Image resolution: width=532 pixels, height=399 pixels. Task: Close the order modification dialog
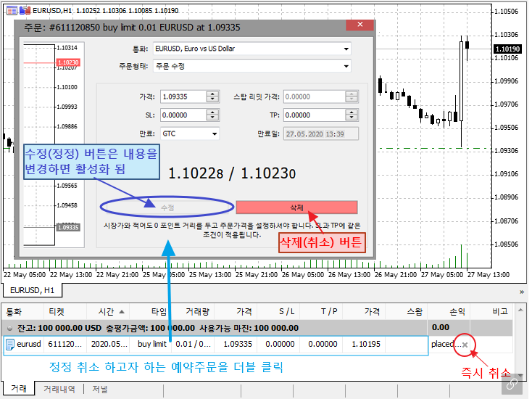tap(360, 25)
